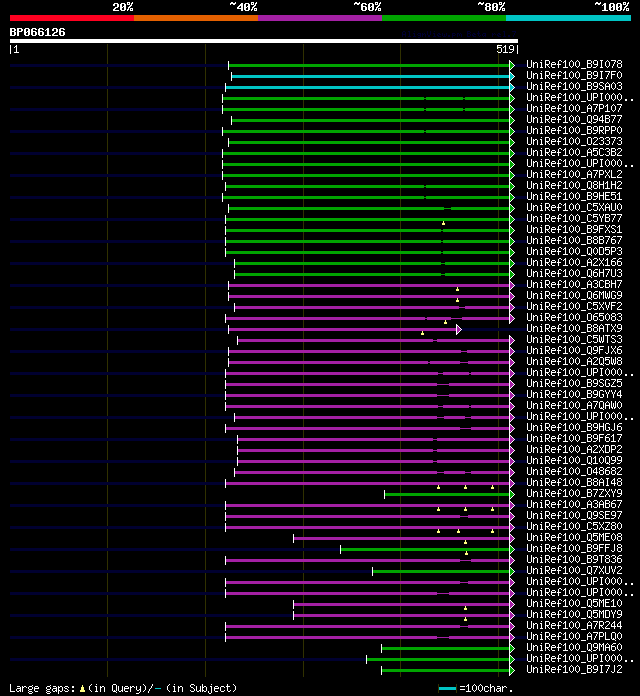Open hit UniRef100_B9FFJ8

(574, 548)
